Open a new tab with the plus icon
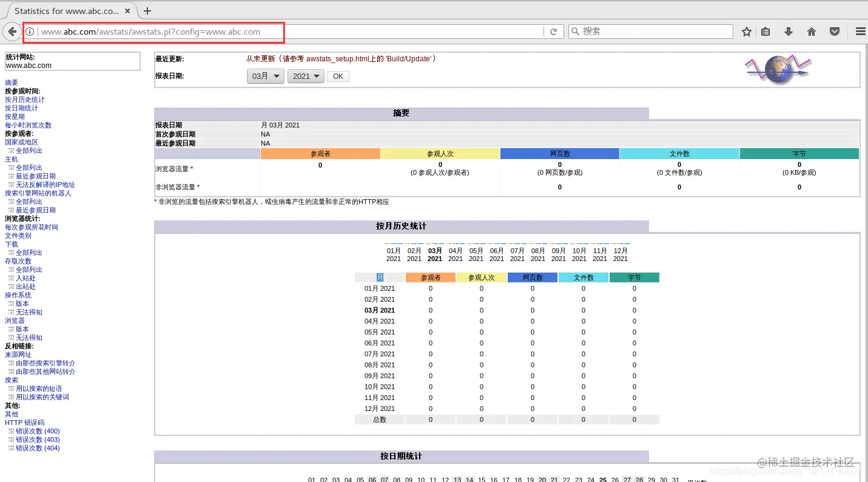This screenshot has height=482, width=868. coord(147,11)
